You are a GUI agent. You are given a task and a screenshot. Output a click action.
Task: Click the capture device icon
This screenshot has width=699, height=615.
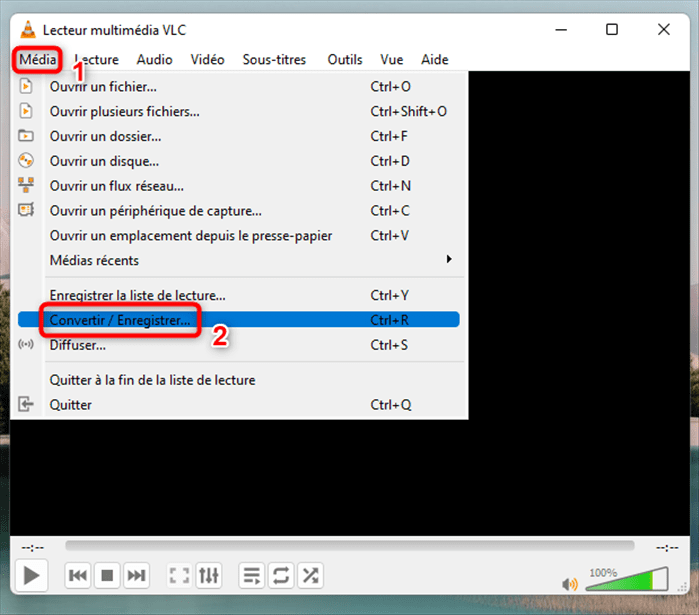[26, 209]
